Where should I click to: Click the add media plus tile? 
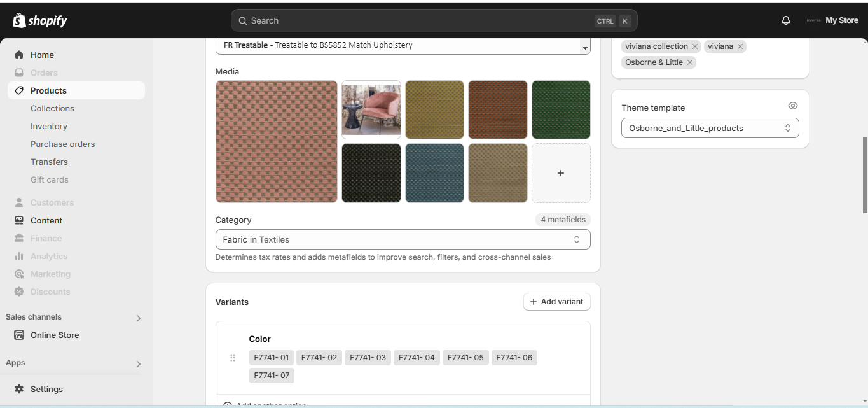[561, 173]
